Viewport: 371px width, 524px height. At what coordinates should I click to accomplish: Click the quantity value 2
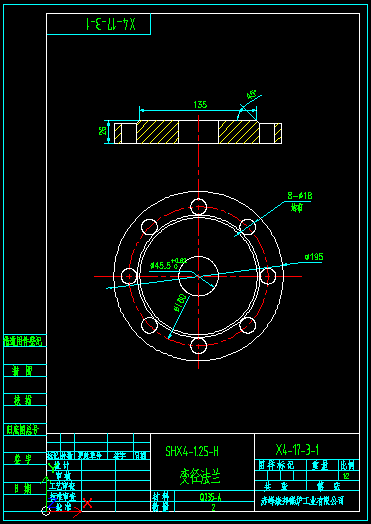(x=213, y=507)
